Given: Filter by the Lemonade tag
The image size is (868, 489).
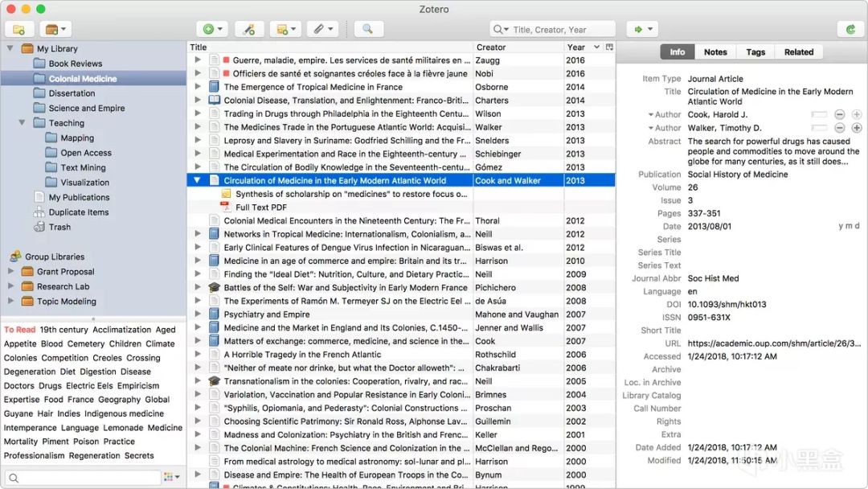Looking at the screenshot, I should click(123, 428).
